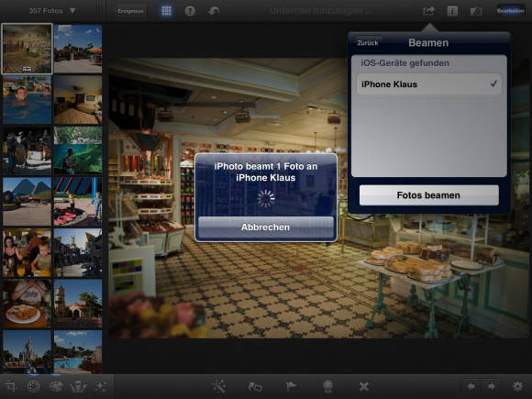Mark favorite with the ribbon icon
This screenshot has width=532, height=399.
coord(327,386)
